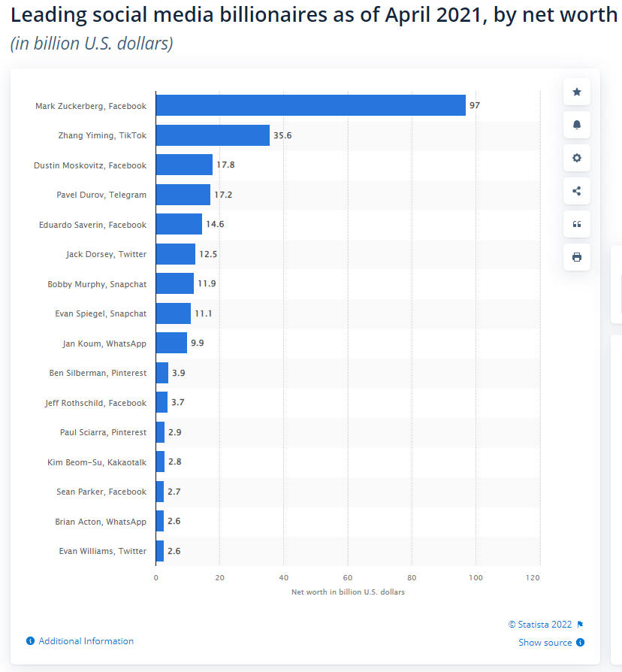Click the Show source link
This screenshot has height=672, width=622.
tap(545, 643)
